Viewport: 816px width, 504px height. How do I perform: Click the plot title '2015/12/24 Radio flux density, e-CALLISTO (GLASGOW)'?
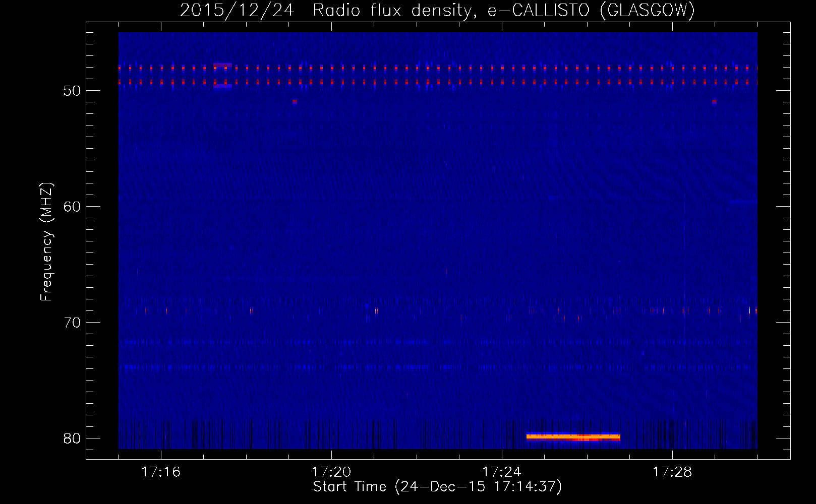click(437, 10)
